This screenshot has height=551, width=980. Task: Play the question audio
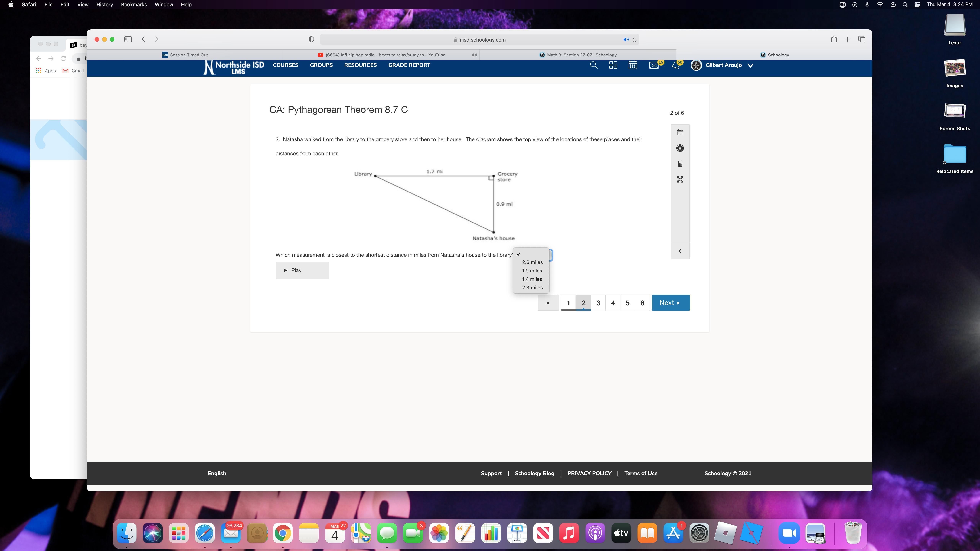pos(302,270)
